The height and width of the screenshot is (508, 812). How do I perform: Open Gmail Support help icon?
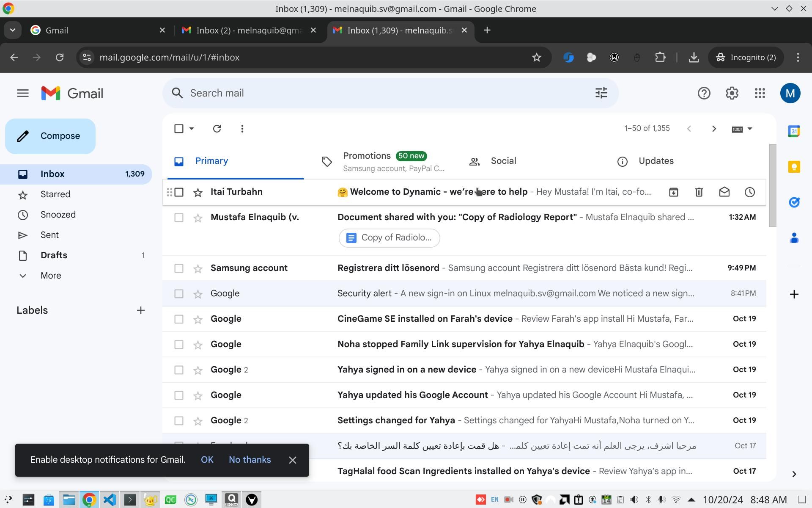coord(704,93)
